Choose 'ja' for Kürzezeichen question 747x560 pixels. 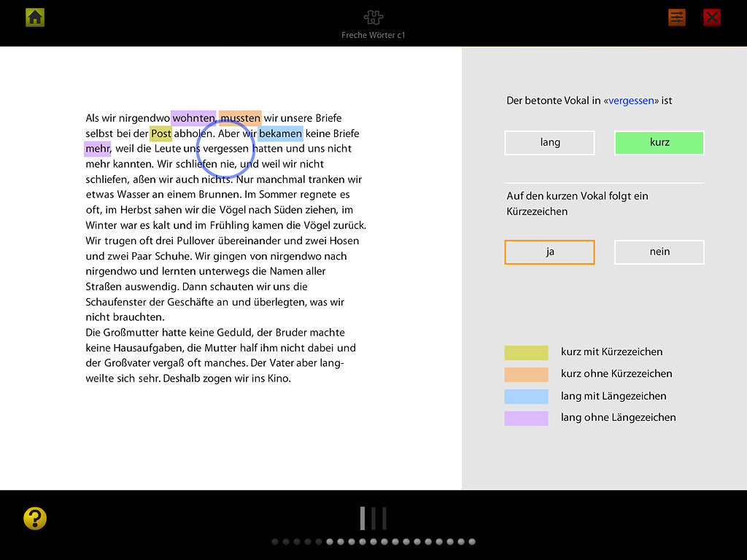[549, 252]
